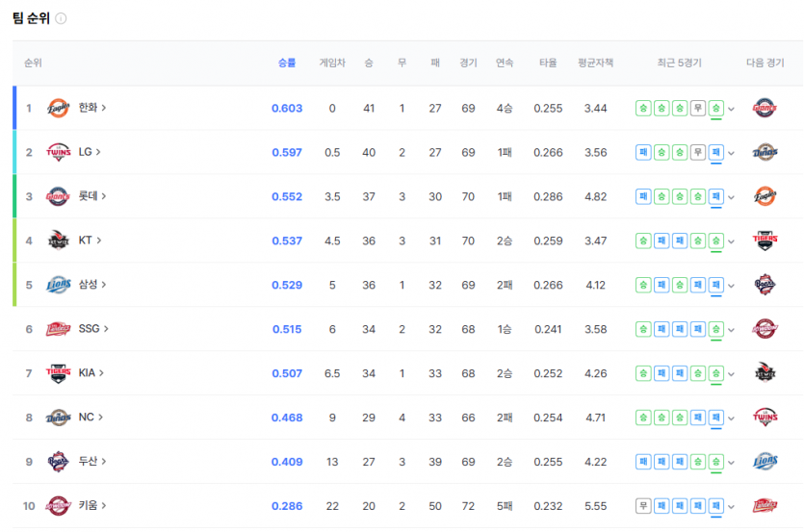The image size is (804, 532).
Task: Expand recent 5 games for SSG
Action: click(731, 330)
